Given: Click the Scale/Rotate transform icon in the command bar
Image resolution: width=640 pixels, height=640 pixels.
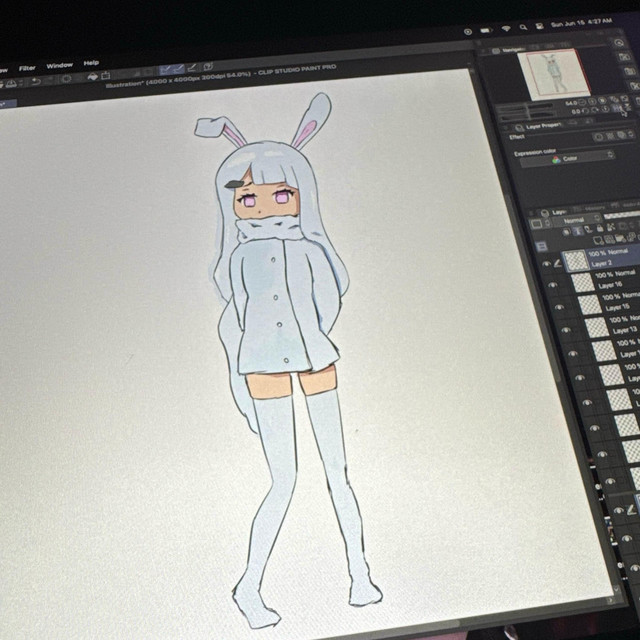Looking at the screenshot, I should click(x=106, y=76).
